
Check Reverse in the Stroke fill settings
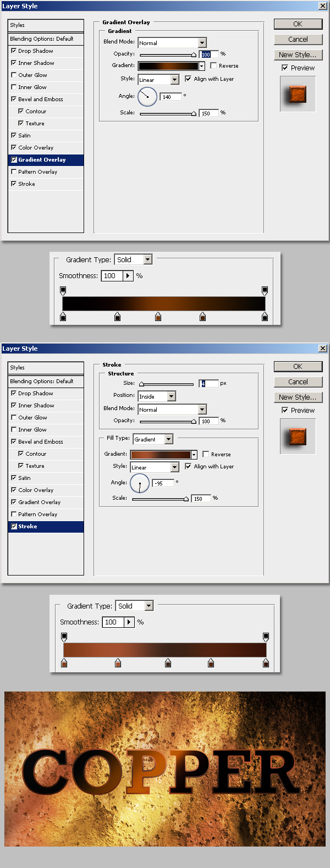point(206,454)
